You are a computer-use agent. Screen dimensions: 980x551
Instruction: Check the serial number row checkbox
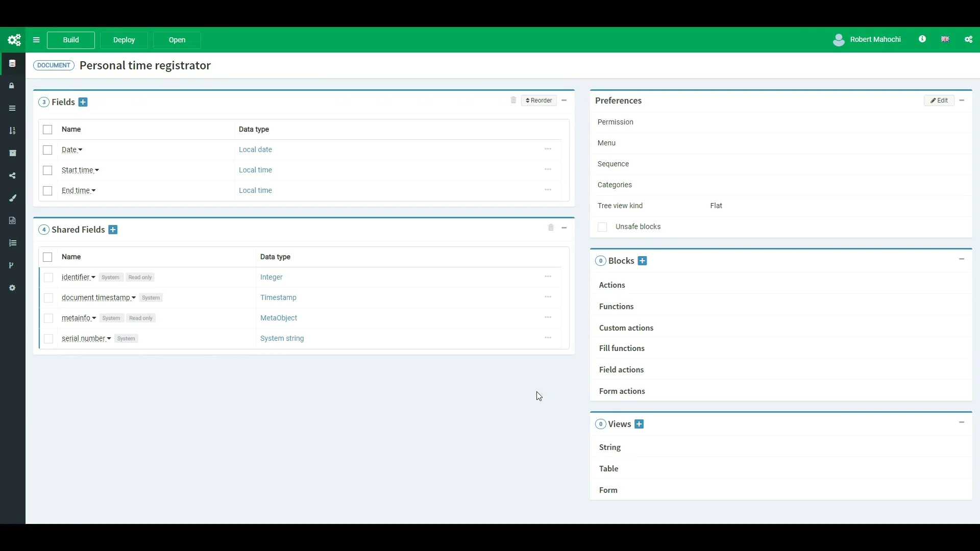coord(48,338)
